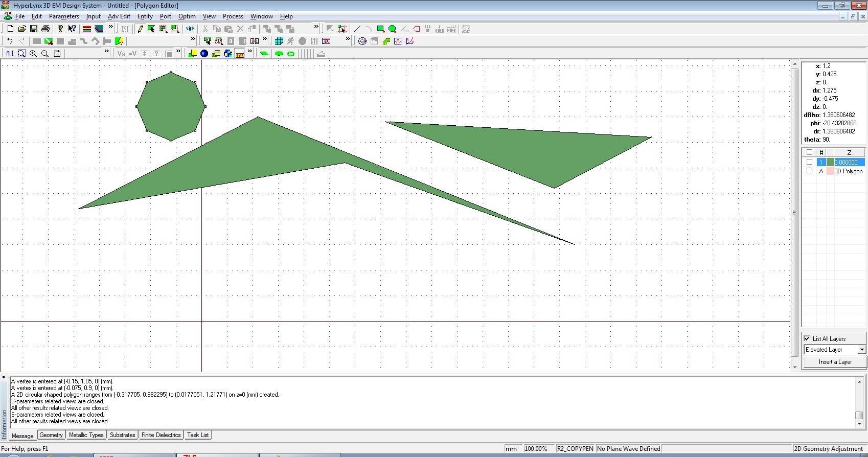This screenshot has height=457, width=868.
Task: Select the line drawing tool
Action: [x=357, y=29]
